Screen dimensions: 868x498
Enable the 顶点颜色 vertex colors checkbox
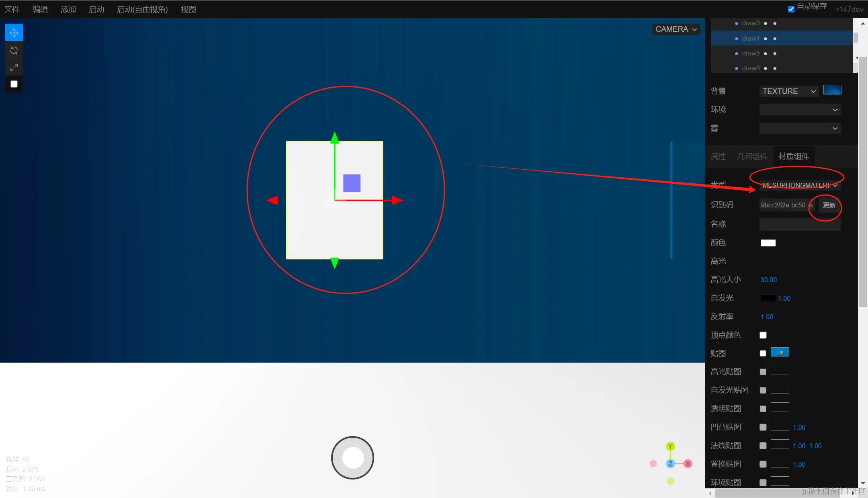tap(763, 335)
